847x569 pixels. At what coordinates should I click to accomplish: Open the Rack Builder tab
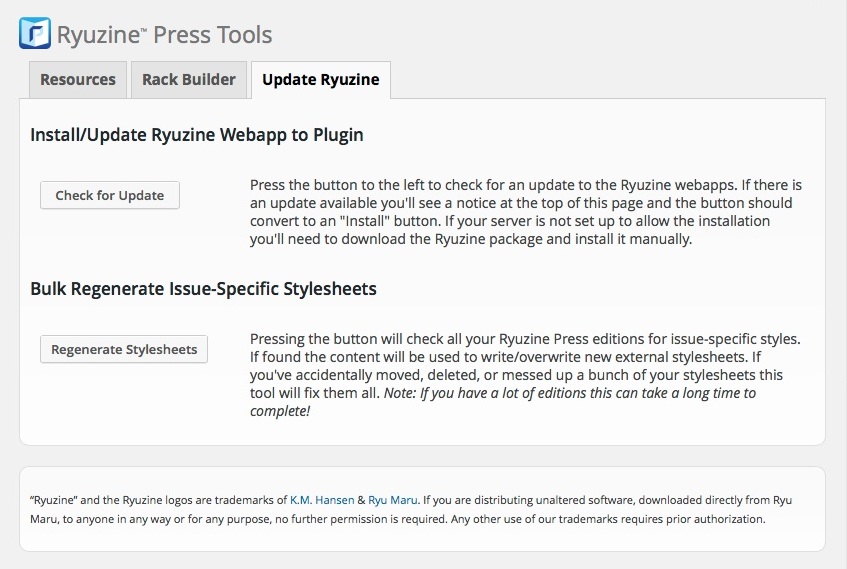(x=189, y=79)
